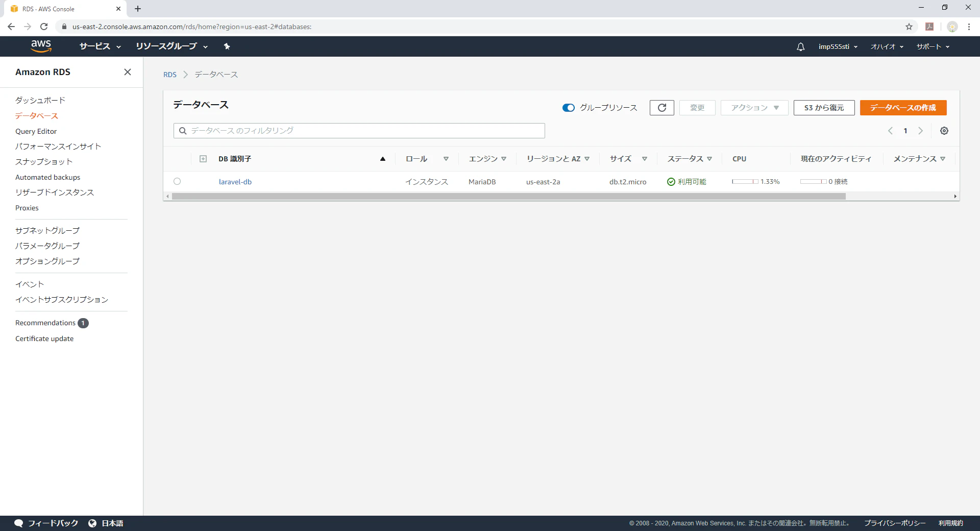980x531 pixels.
Task: Click the database filter search field
Action: point(359,131)
